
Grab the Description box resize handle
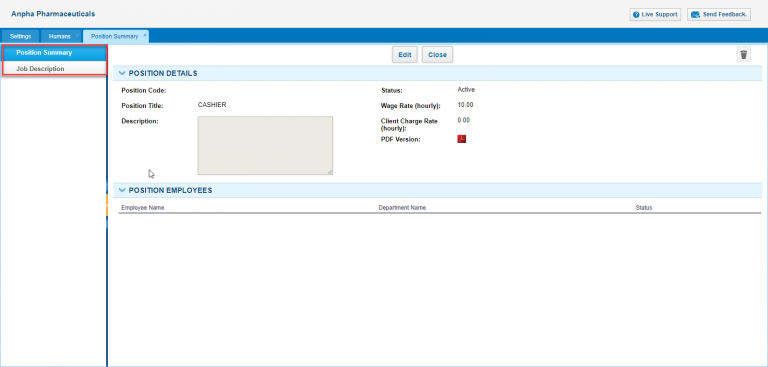click(330, 172)
